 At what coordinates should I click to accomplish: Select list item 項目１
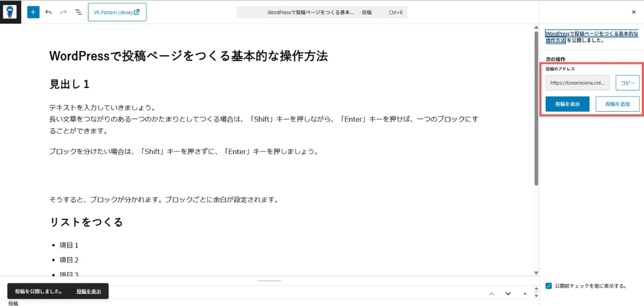[69, 245]
